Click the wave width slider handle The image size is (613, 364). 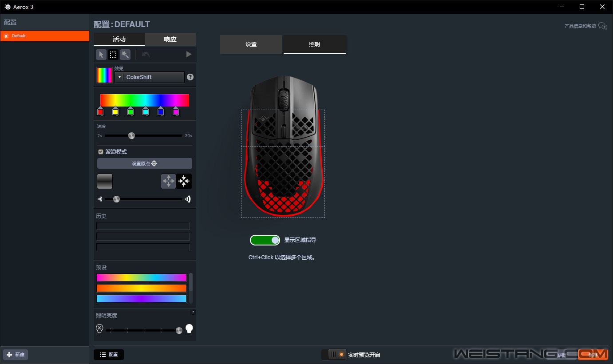[116, 199]
